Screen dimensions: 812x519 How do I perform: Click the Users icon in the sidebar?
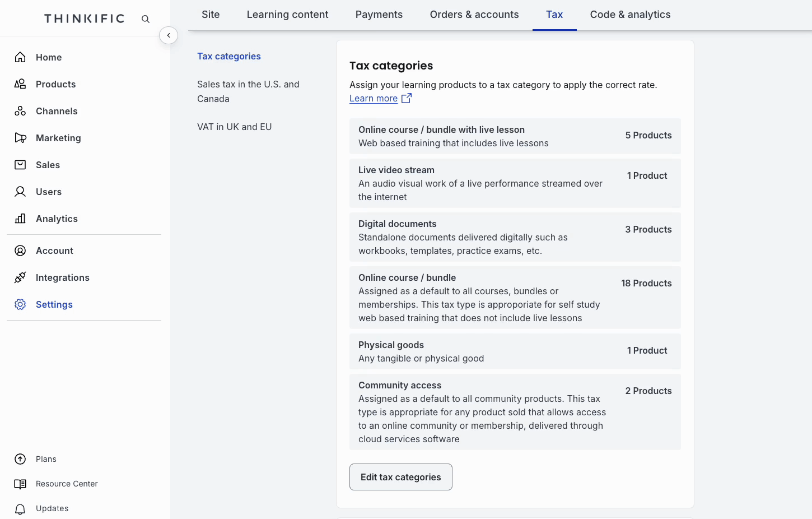[20, 191]
